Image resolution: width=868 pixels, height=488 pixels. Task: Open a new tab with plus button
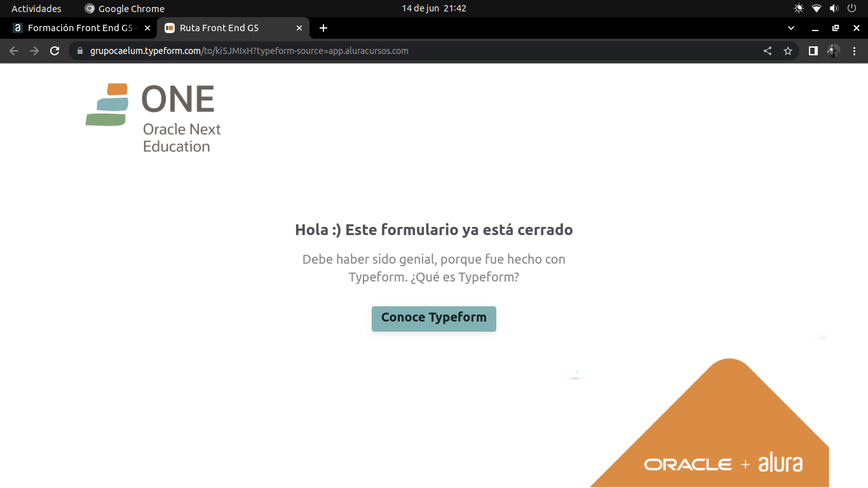point(323,28)
